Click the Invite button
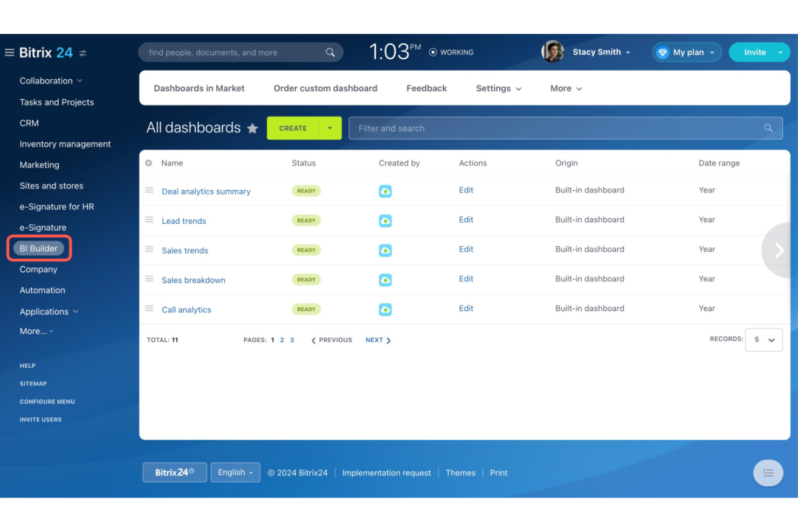The image size is (798, 532). (754, 52)
